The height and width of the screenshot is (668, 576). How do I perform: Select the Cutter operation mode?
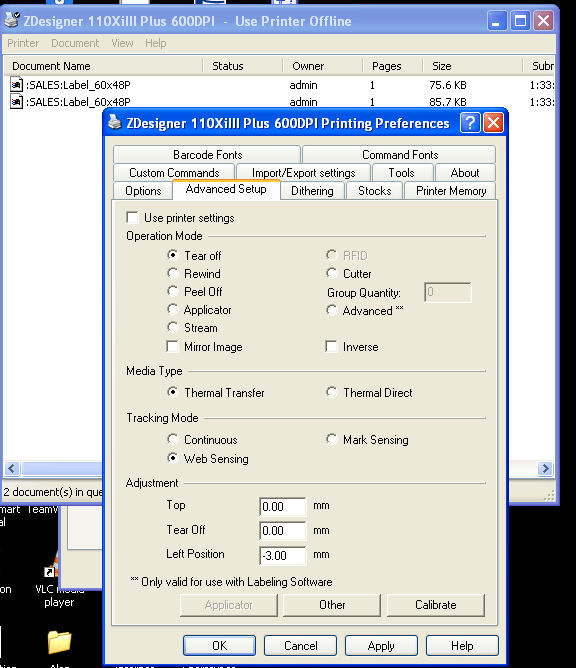(331, 273)
